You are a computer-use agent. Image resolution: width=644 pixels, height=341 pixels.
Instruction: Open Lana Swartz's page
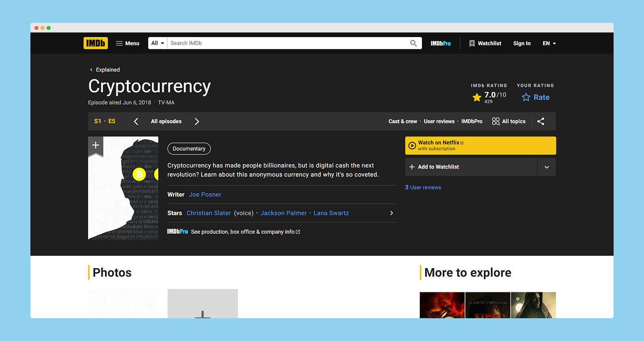click(331, 213)
